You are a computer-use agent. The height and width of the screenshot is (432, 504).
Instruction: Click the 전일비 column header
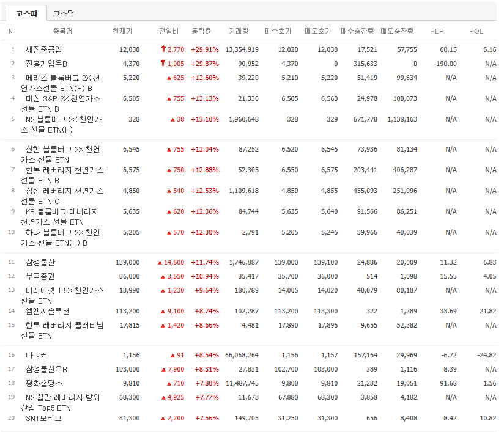point(169,31)
